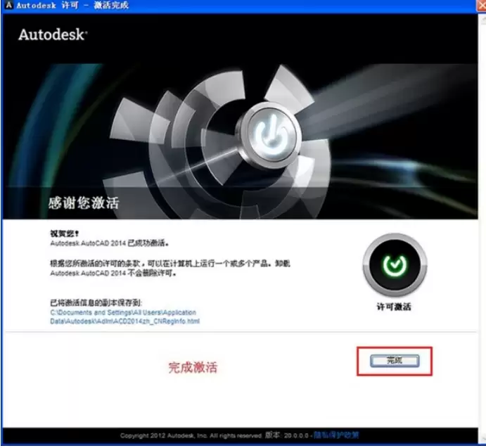Click the 已将激活信息的副本保存到 label

(x=96, y=302)
